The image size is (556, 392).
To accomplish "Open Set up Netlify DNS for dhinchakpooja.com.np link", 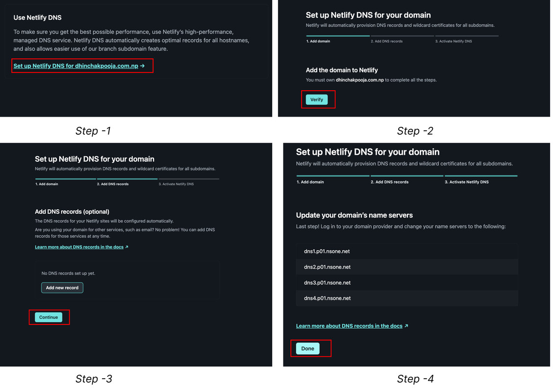I will [79, 66].
